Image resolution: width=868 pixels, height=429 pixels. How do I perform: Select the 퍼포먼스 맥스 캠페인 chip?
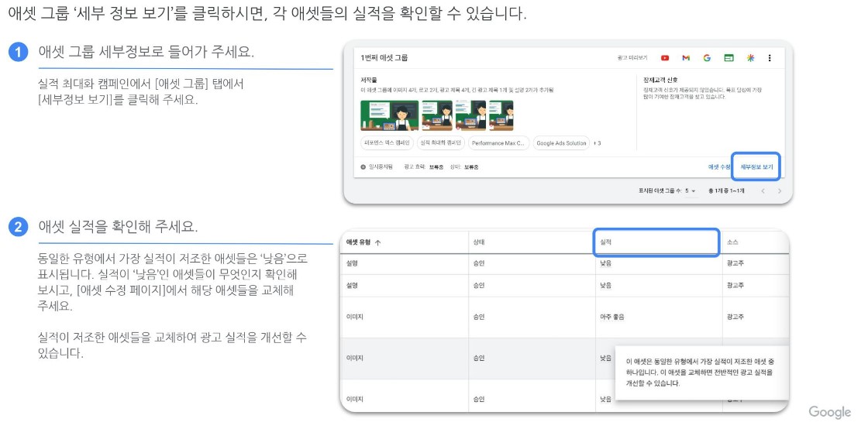(386, 143)
